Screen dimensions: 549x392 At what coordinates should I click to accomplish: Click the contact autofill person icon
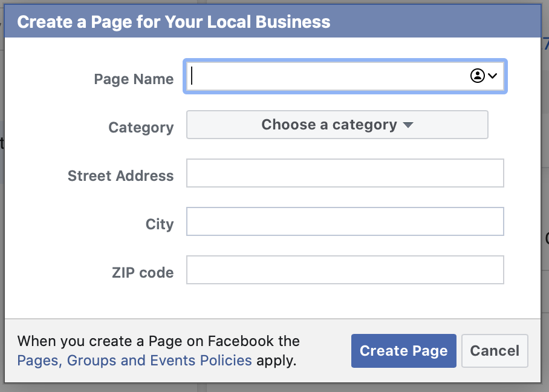477,76
